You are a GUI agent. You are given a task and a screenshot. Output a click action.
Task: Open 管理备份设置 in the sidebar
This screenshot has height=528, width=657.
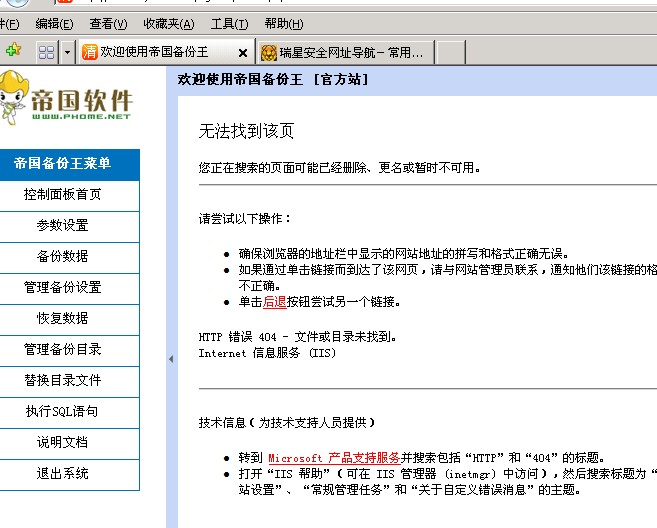coord(70,288)
